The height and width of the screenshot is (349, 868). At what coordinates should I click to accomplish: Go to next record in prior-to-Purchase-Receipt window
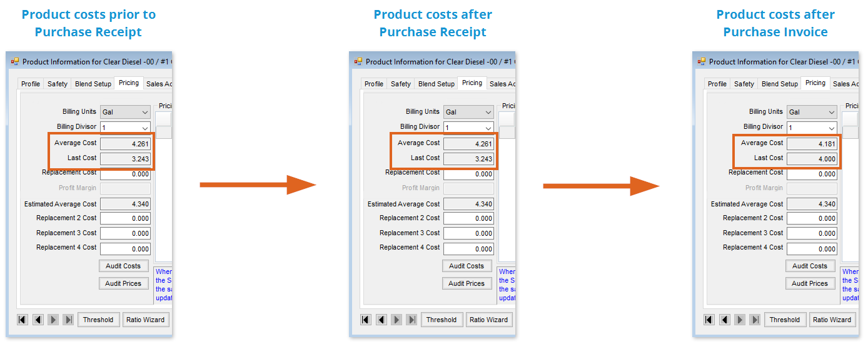53,320
